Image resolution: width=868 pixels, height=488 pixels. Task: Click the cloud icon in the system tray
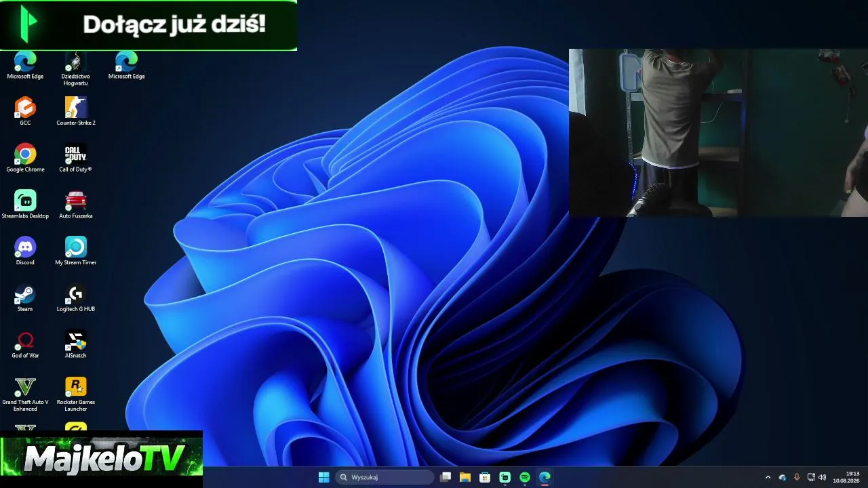(x=783, y=477)
